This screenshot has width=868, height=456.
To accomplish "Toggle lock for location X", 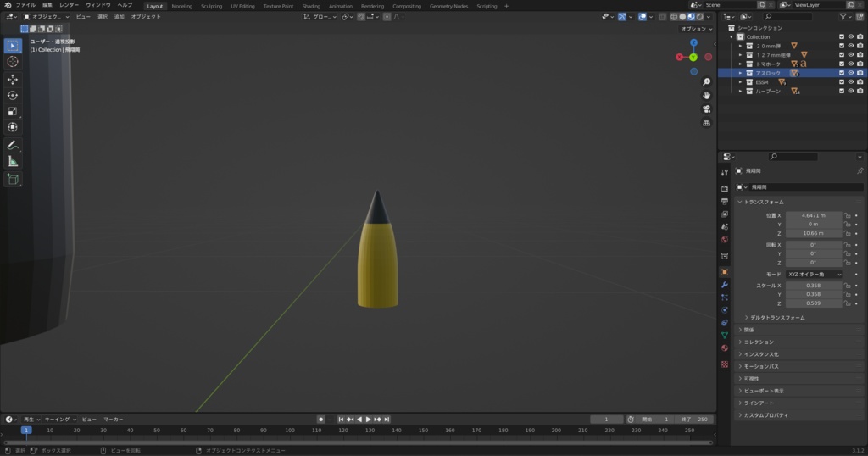I will [x=847, y=216].
